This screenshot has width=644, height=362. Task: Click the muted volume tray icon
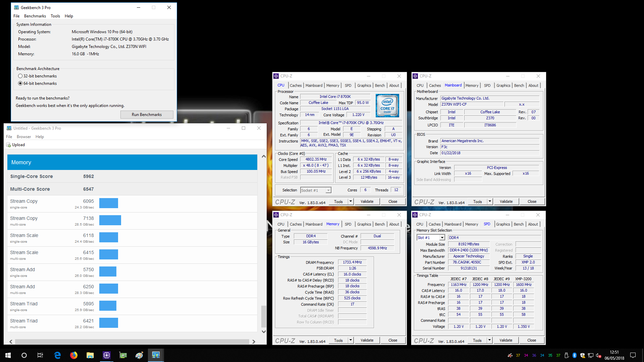[598, 355]
